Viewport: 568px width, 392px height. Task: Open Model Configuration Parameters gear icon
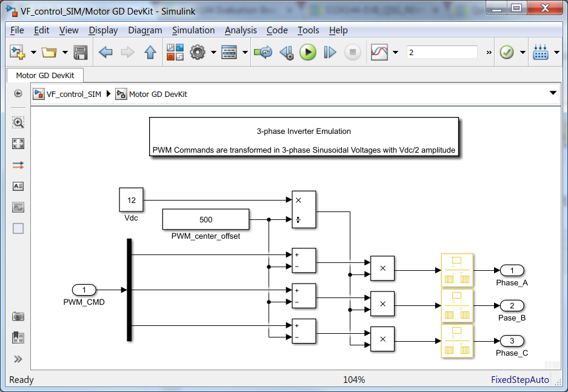198,52
